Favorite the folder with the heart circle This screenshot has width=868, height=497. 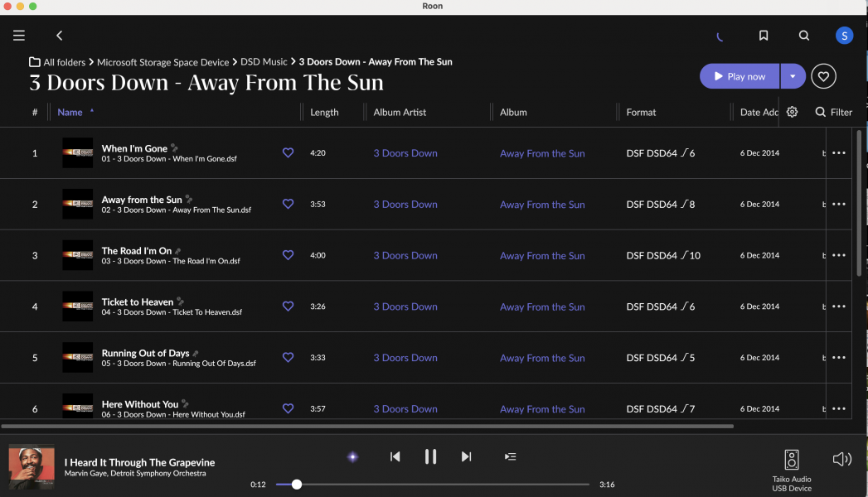pyautogui.click(x=823, y=76)
